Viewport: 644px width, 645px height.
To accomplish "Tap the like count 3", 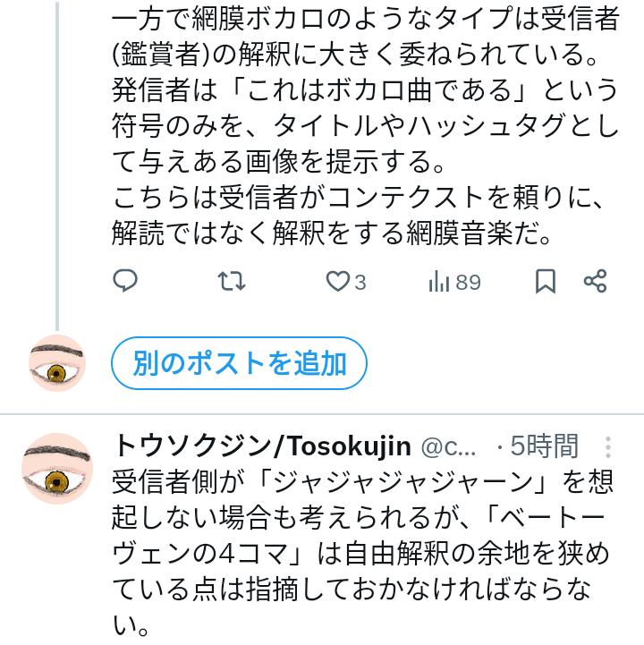I will tap(360, 283).
